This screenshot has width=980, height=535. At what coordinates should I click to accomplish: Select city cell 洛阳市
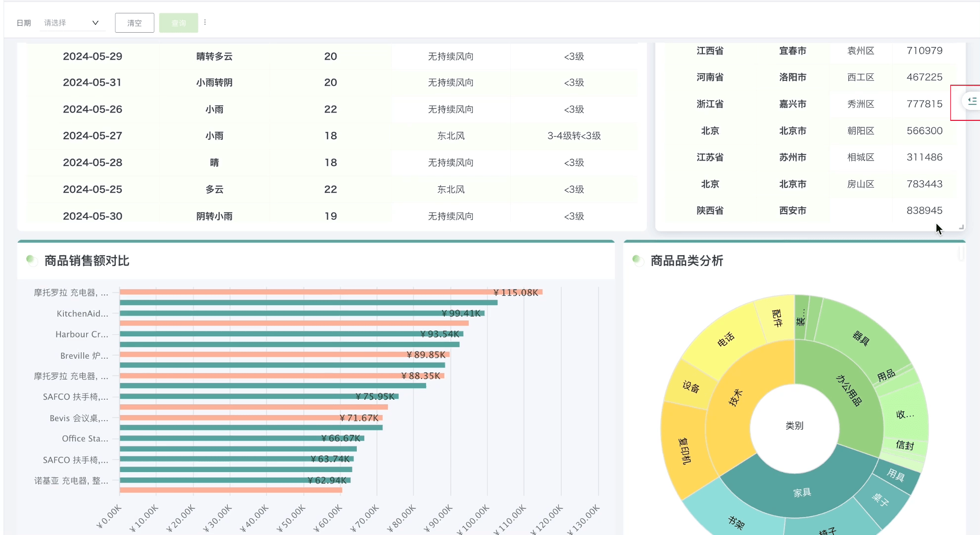pos(793,77)
